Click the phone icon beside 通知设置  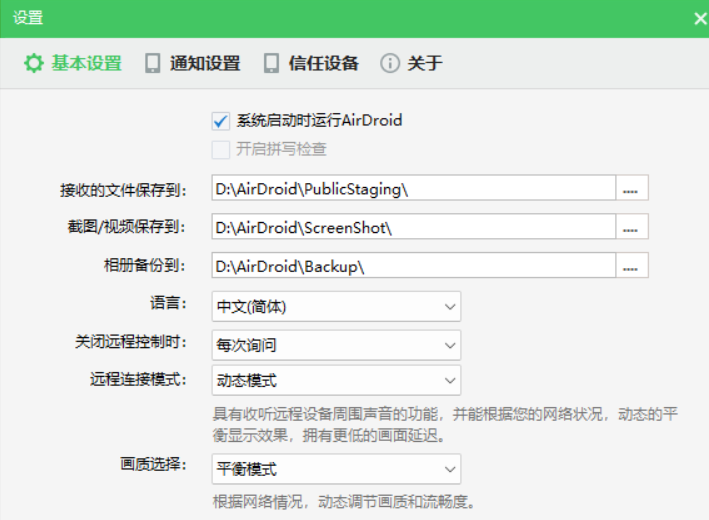tap(152, 63)
